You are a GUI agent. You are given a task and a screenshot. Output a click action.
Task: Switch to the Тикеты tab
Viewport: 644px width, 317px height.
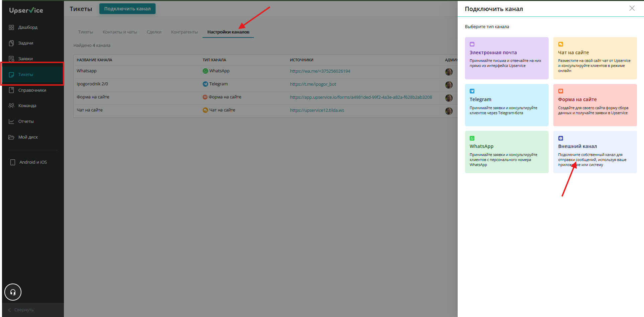(x=86, y=32)
